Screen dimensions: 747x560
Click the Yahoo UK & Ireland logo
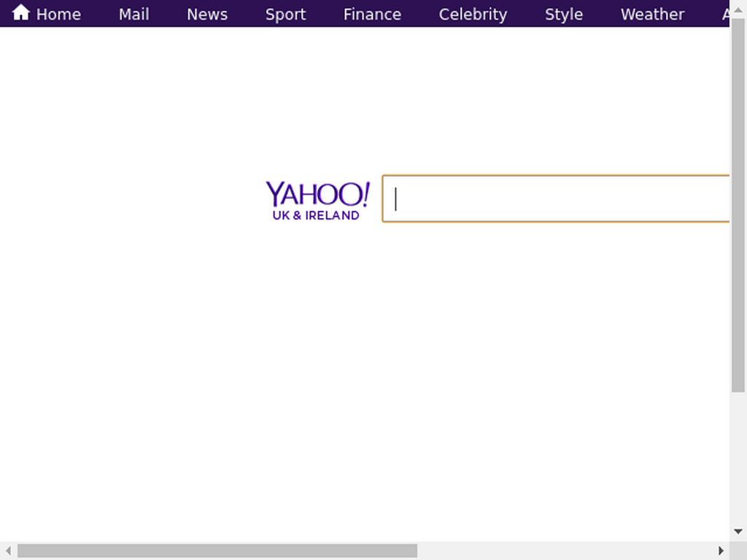(x=317, y=201)
